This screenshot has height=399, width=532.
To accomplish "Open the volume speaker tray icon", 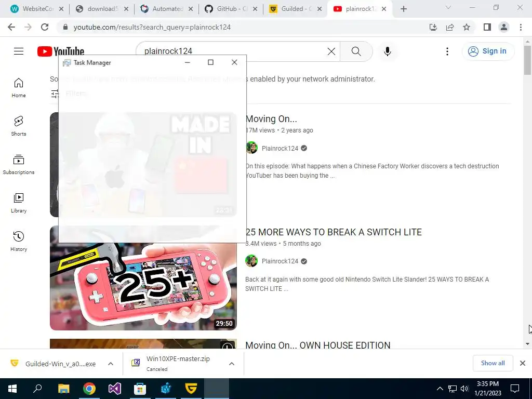I will [464, 389].
